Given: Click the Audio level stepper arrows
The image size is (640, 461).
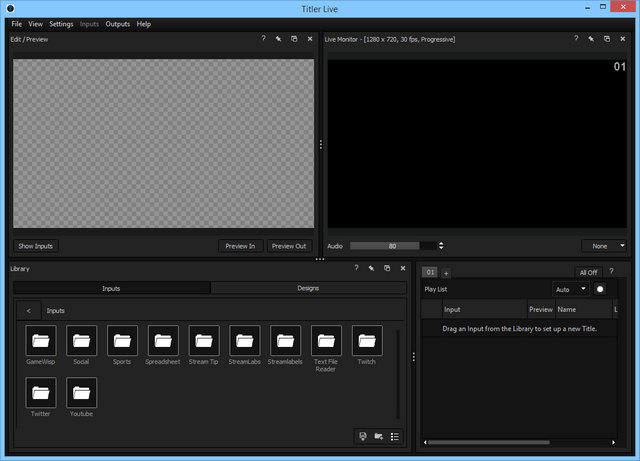Looking at the screenshot, I should click(x=441, y=246).
